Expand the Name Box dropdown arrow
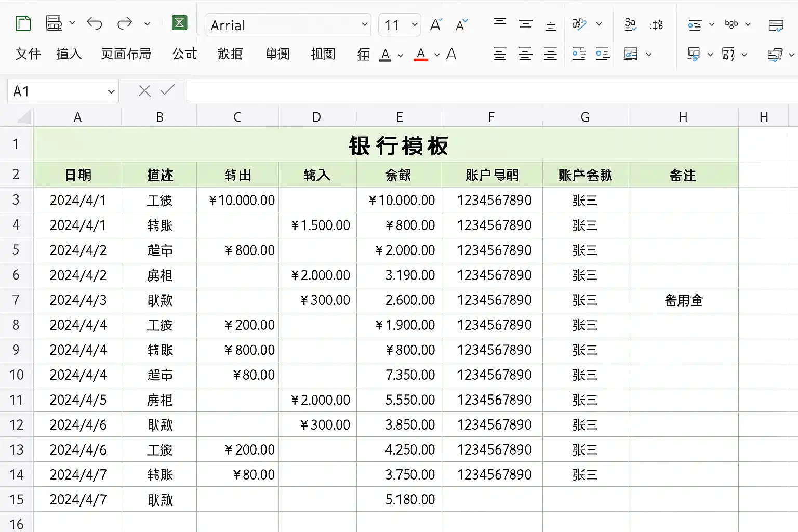798x532 pixels. (111, 92)
